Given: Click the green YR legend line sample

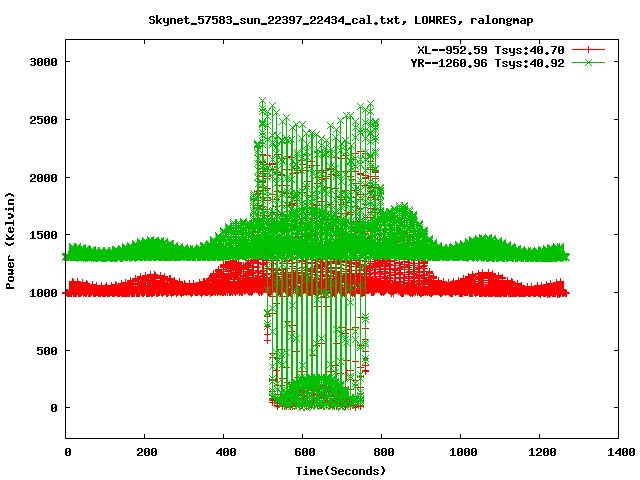Looking at the screenshot, I should click(588, 62).
